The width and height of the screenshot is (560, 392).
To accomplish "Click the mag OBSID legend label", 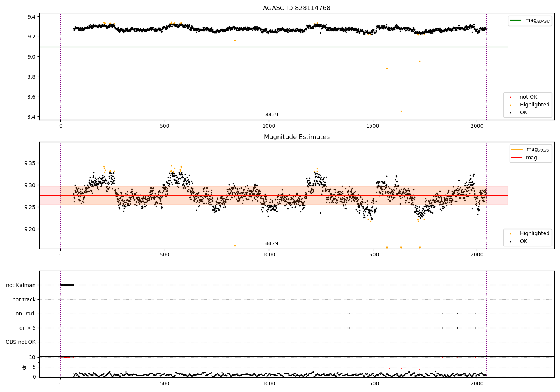I will click(x=538, y=149).
